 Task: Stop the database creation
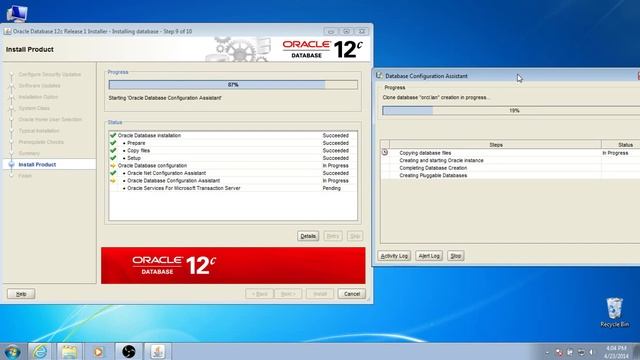click(456, 256)
